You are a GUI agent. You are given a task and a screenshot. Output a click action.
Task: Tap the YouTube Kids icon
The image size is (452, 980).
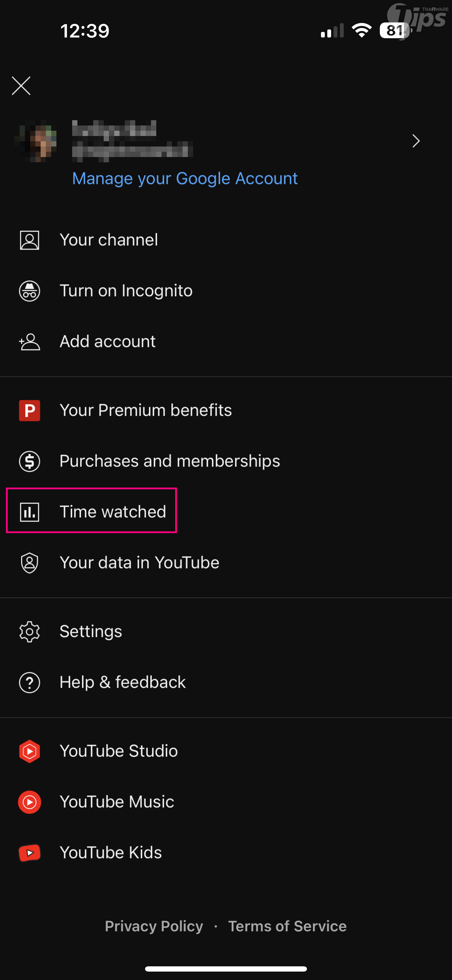click(x=29, y=852)
